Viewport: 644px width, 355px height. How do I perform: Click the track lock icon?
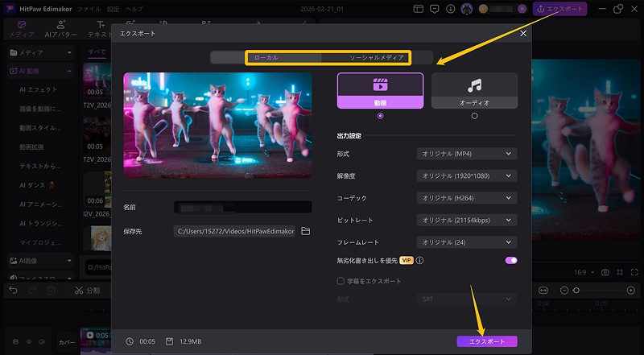(x=16, y=341)
